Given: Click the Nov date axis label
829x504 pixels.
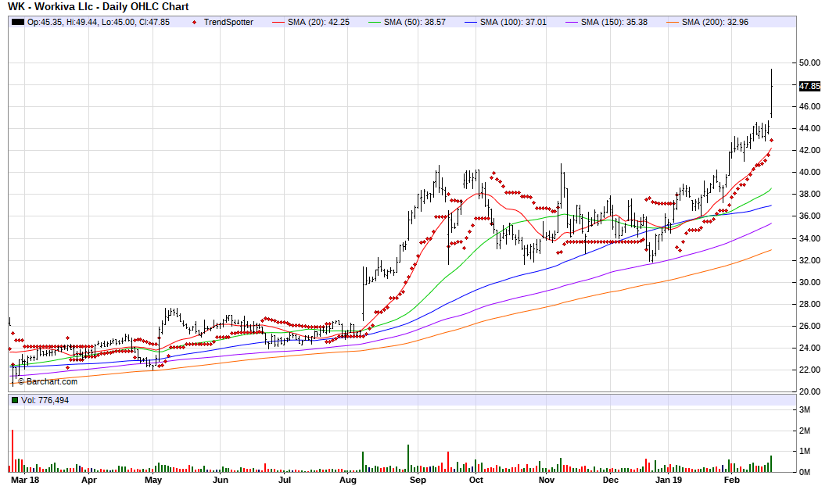Looking at the screenshot, I should (x=547, y=481).
